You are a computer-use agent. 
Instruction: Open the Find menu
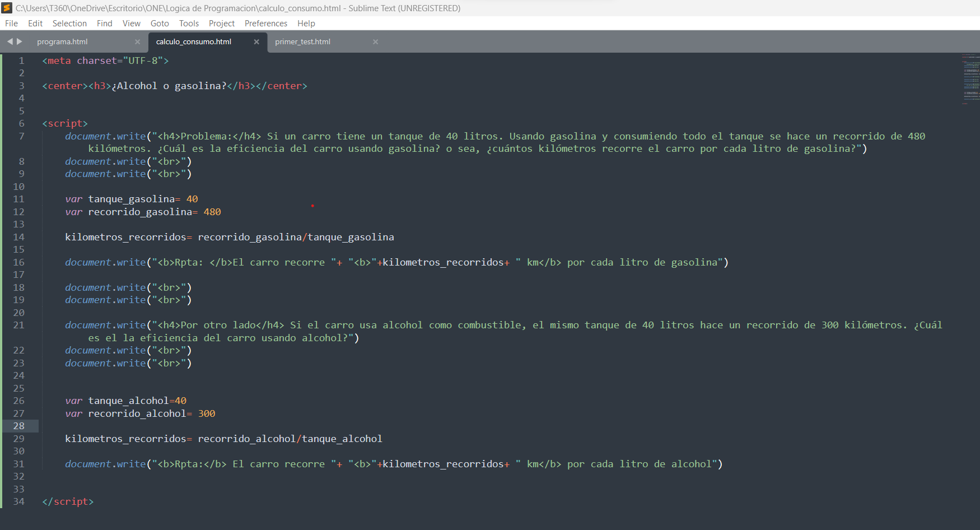coord(104,24)
